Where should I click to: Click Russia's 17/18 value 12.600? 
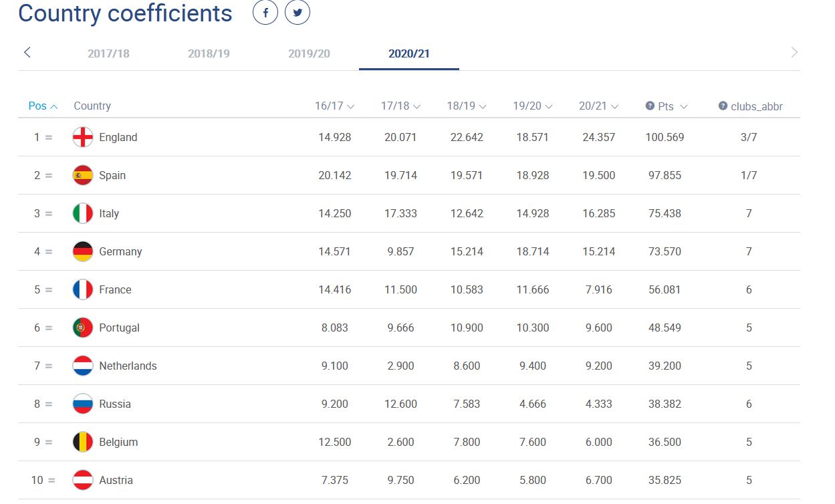click(400, 404)
